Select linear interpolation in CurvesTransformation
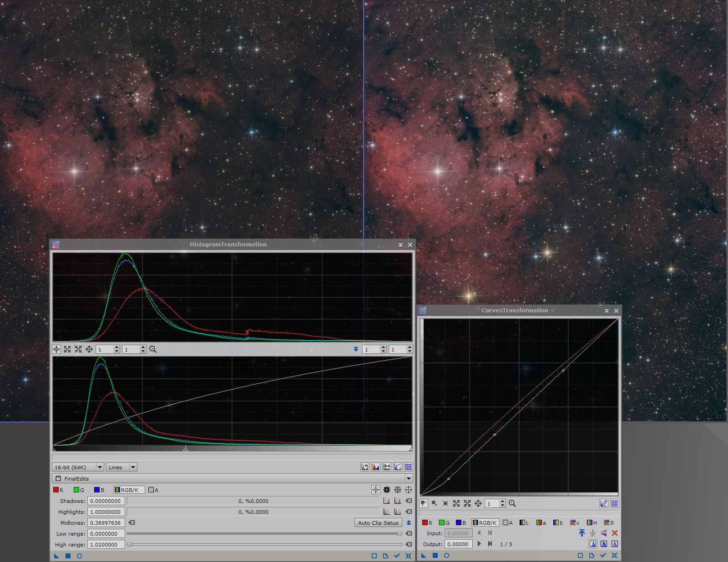Screen dimensions: 728x562 [614, 544]
